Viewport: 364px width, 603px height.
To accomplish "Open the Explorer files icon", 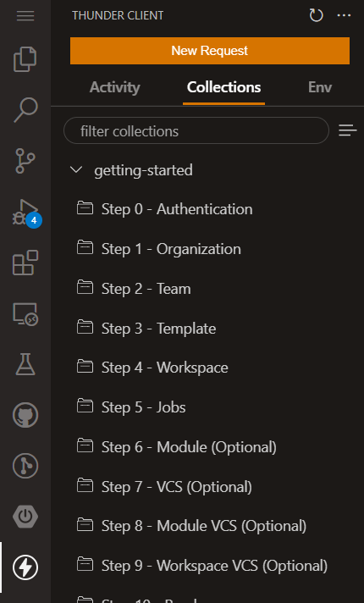I will pos(25,58).
